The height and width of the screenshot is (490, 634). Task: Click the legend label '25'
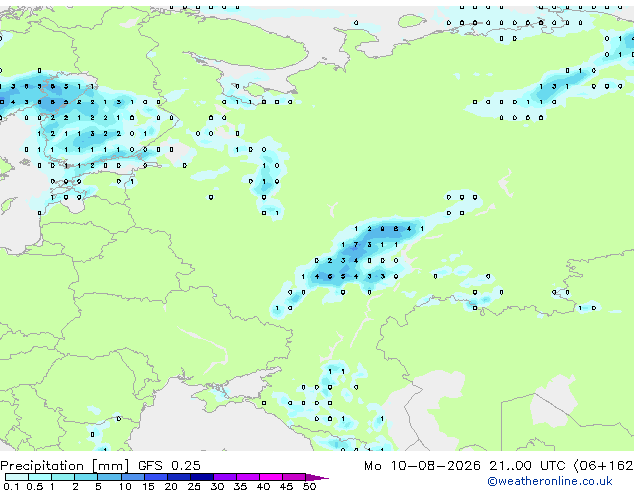tap(194, 486)
